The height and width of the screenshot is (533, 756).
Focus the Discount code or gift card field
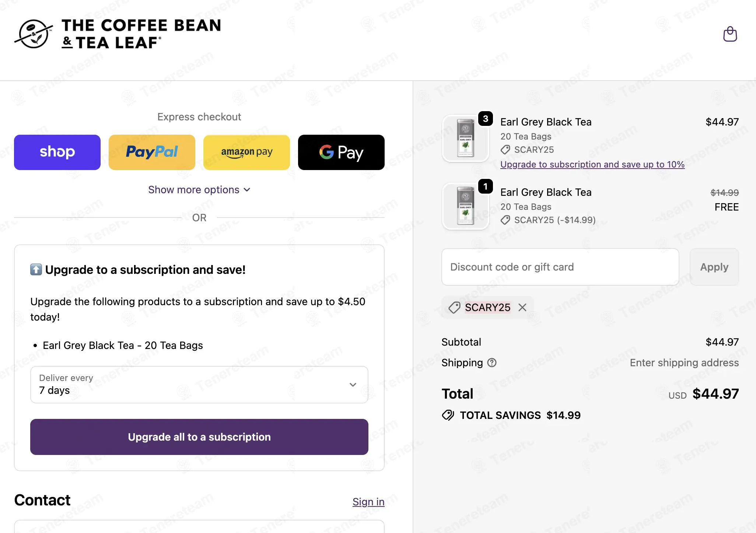coord(560,267)
